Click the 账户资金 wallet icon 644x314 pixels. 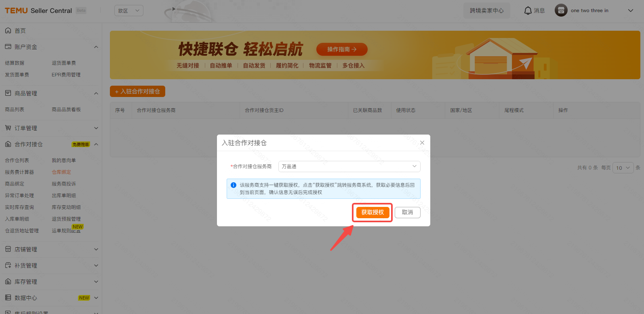point(8,47)
